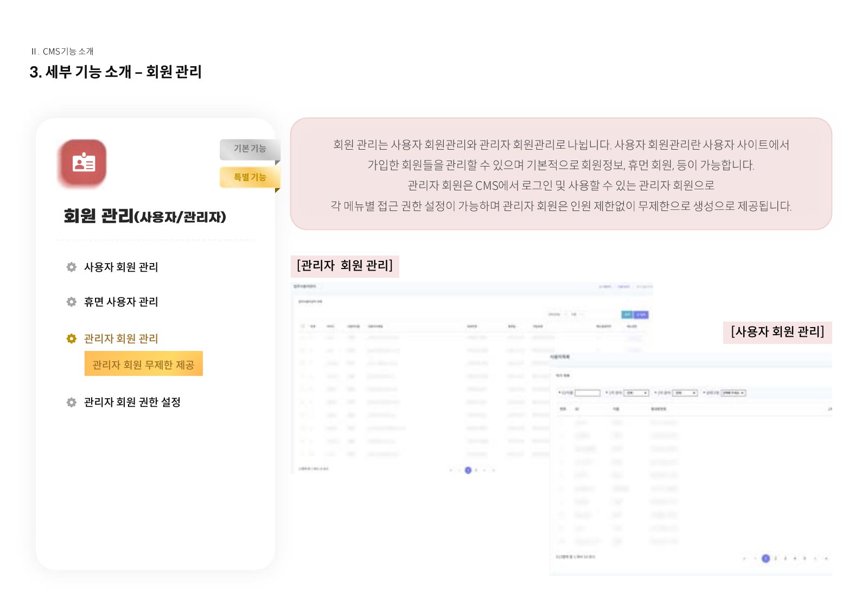Go to page 2 in user list pagination
This screenshot has height=614, width=868.
(776, 558)
